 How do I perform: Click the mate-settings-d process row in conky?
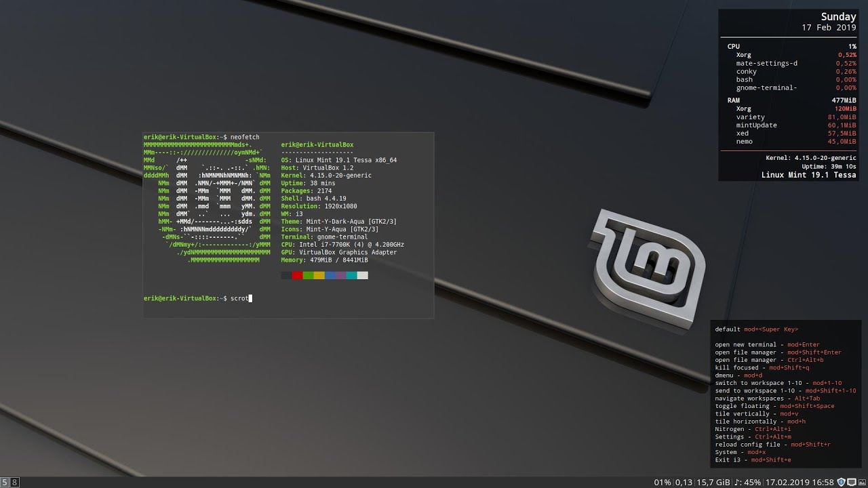(x=795, y=63)
